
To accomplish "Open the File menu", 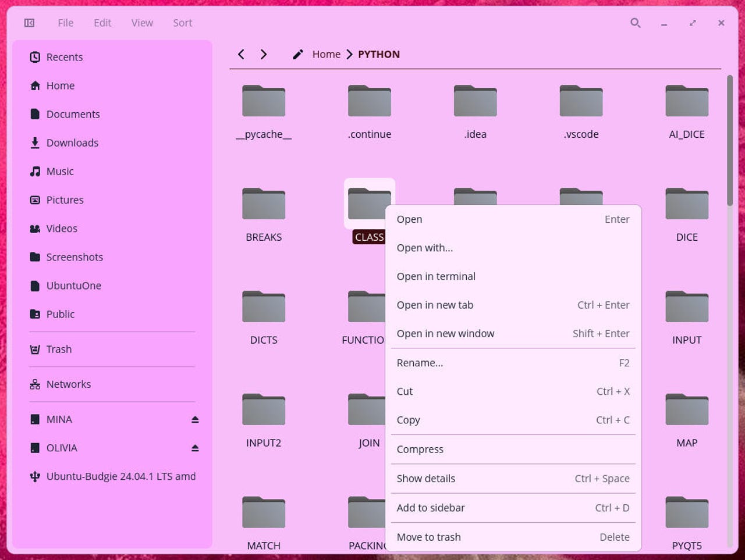I will click(x=65, y=23).
